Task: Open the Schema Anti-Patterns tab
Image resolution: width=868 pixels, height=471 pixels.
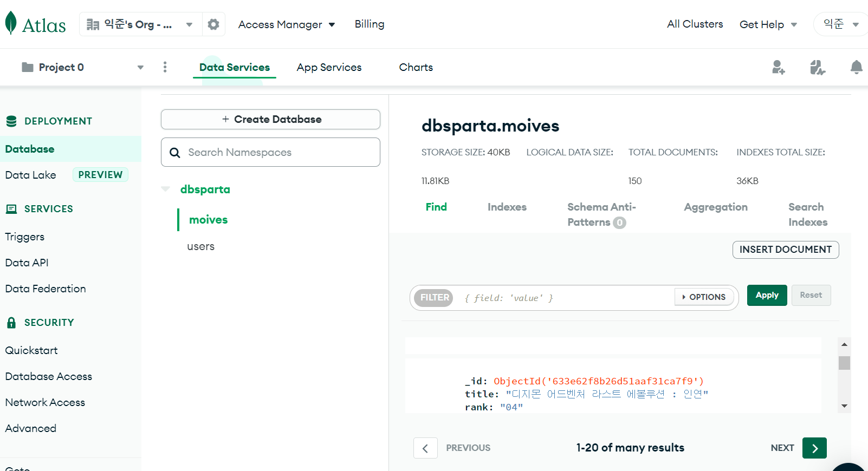Action: click(x=601, y=214)
